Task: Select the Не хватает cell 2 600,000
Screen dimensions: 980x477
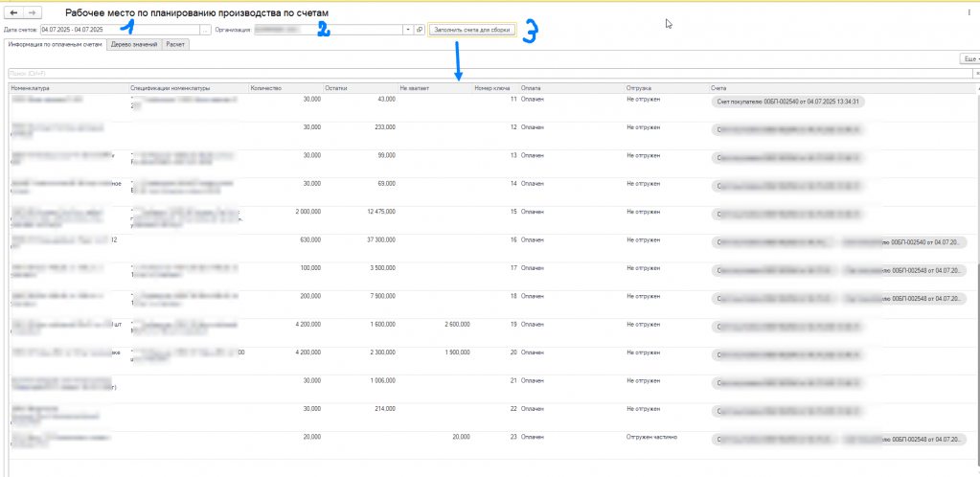Action: 458,325
